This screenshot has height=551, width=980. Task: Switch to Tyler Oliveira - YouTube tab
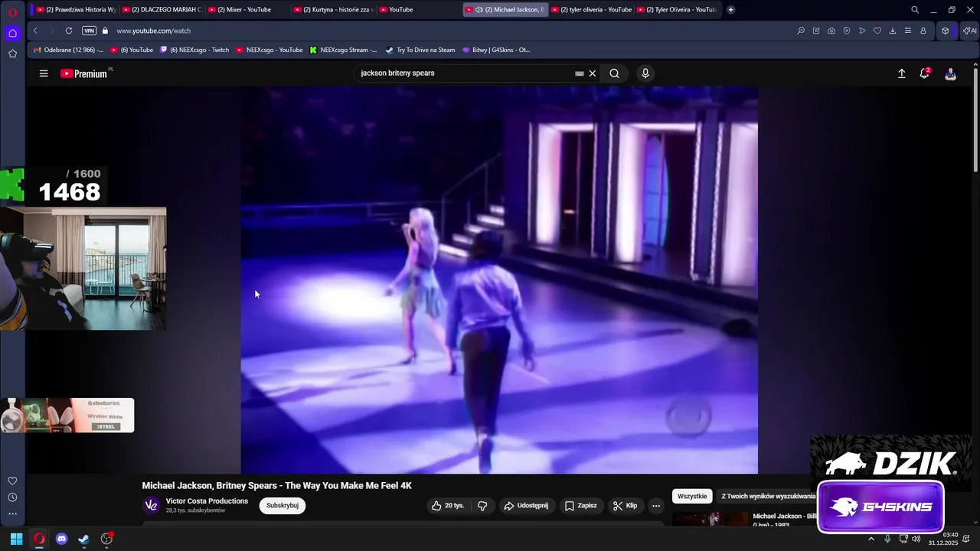[x=677, y=10]
